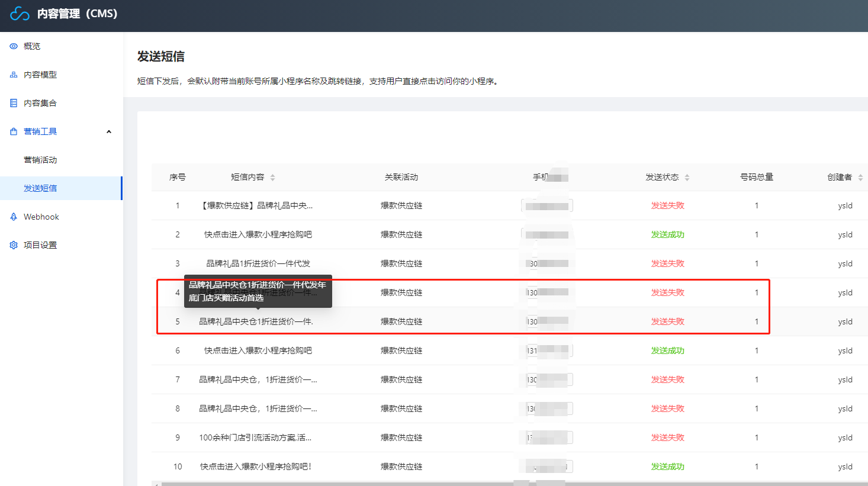Click 发送失败 status in row 9
Viewport: 868px width, 486px height.
click(668, 437)
